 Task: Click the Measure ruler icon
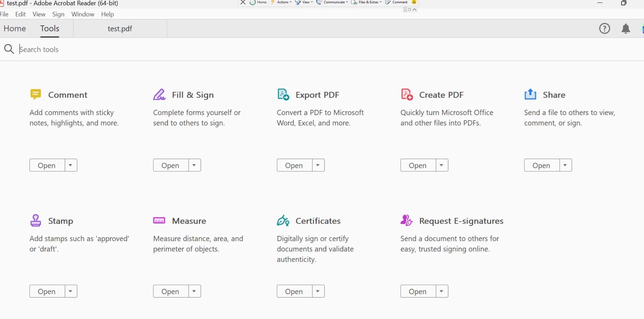(x=159, y=221)
